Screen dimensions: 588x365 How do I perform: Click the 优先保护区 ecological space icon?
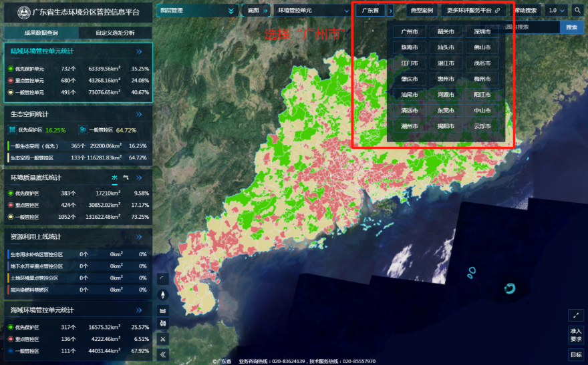11,130
